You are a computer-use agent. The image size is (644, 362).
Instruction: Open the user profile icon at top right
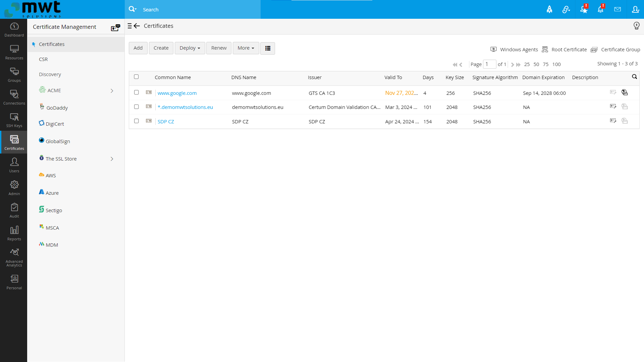pos(636,9)
